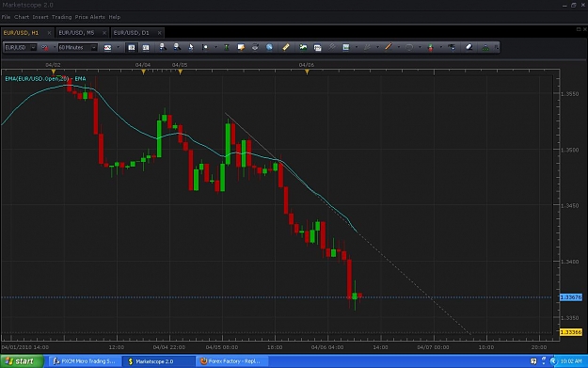588x368 pixels.
Task: Click the overlapping windows icon
Action: coord(318,48)
